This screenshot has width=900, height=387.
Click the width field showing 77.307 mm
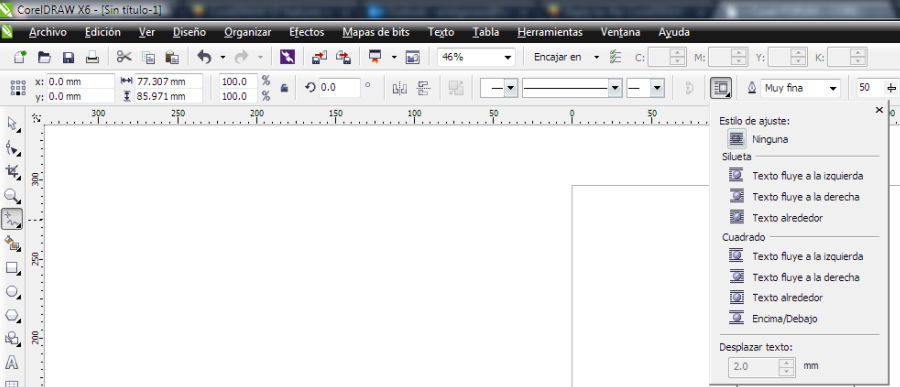[169, 81]
